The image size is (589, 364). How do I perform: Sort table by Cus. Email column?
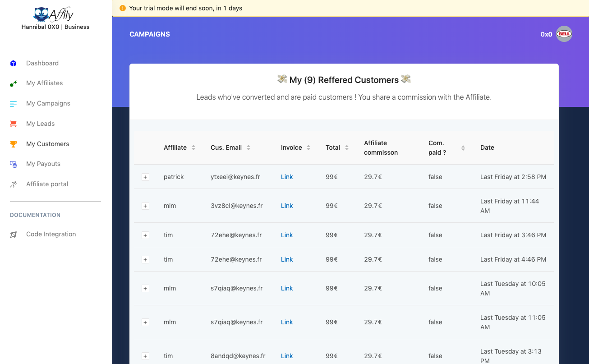click(248, 147)
